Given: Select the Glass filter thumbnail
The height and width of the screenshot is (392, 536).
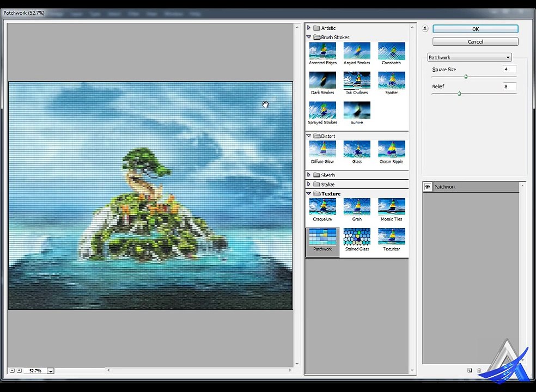Looking at the screenshot, I should click(357, 149).
